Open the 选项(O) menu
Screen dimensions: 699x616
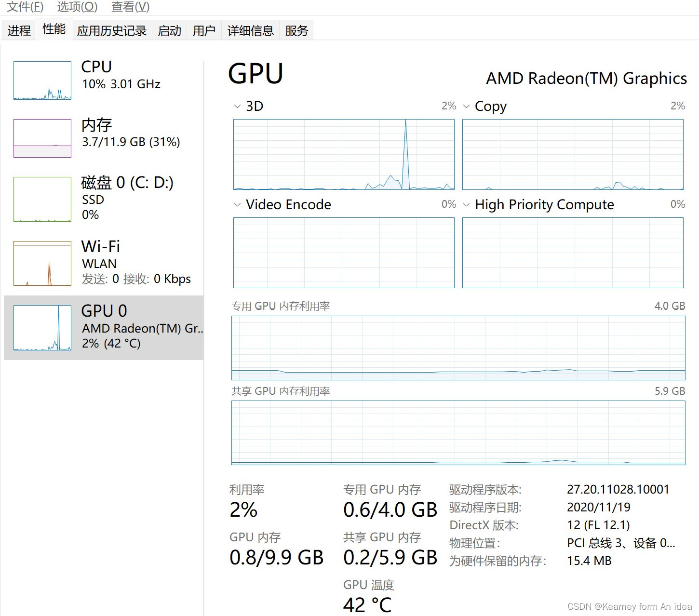[x=77, y=7]
